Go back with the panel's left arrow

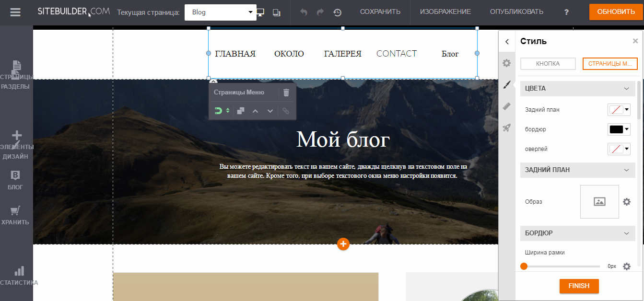point(507,42)
